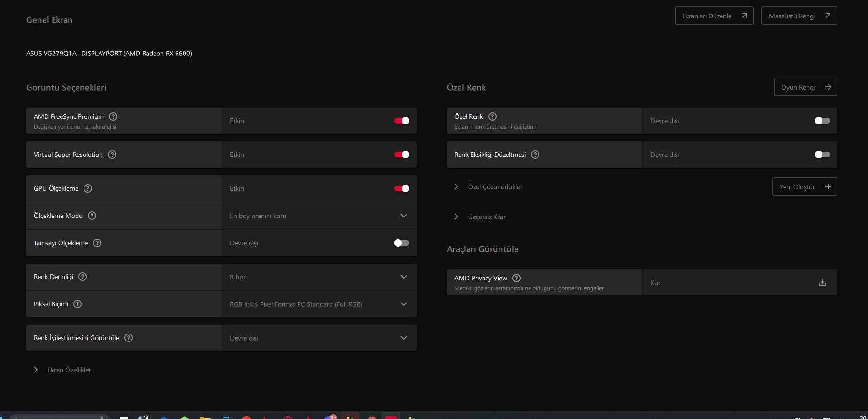Viewport: 868px width, 419px height.
Task: Click help icon next to Özel Renk
Action: (492, 116)
